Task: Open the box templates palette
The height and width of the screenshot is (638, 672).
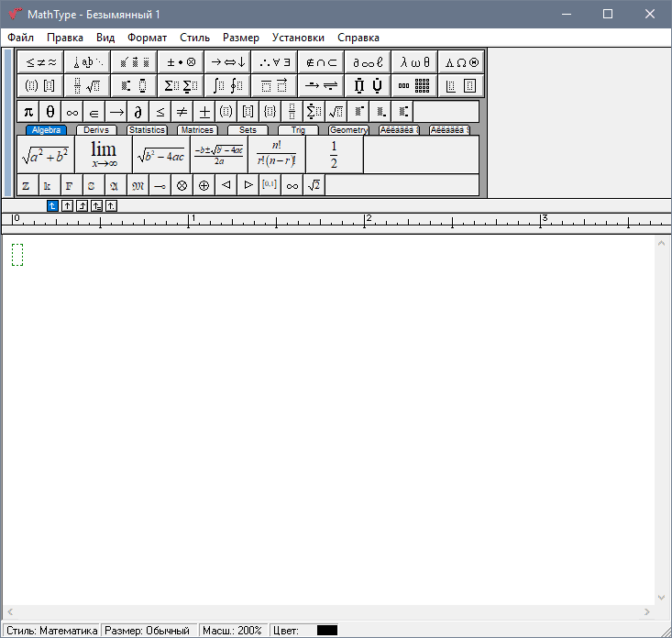Action: [x=461, y=85]
